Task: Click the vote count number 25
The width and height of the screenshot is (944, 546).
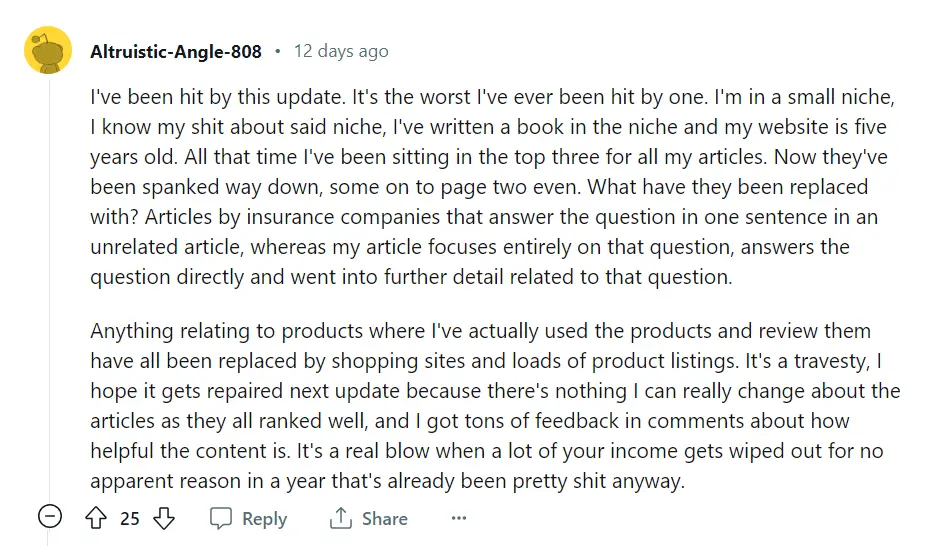Action: (130, 519)
